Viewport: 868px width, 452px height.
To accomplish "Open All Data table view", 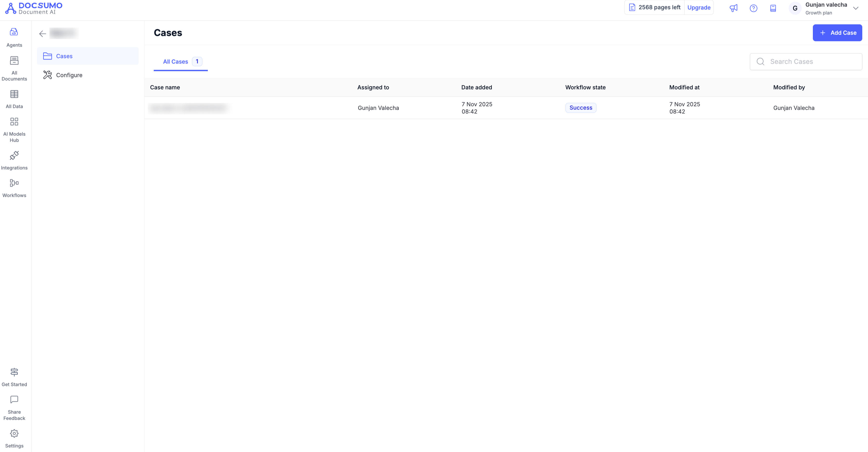I will click(x=14, y=99).
